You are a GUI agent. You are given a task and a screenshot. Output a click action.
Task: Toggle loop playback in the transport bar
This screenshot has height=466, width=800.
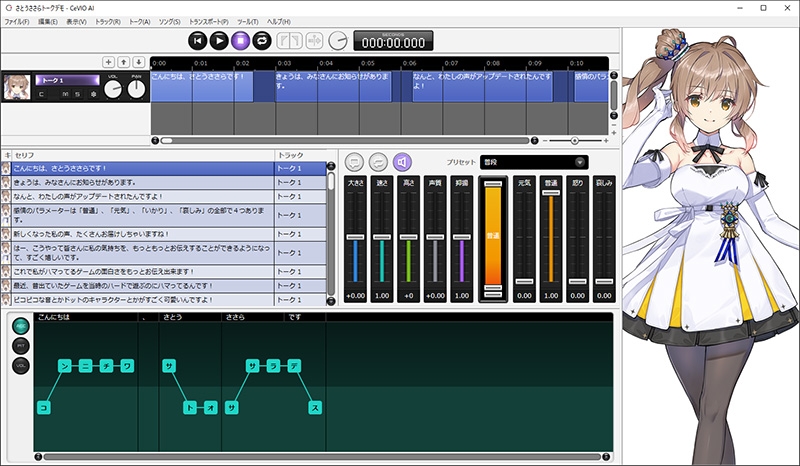(x=262, y=40)
